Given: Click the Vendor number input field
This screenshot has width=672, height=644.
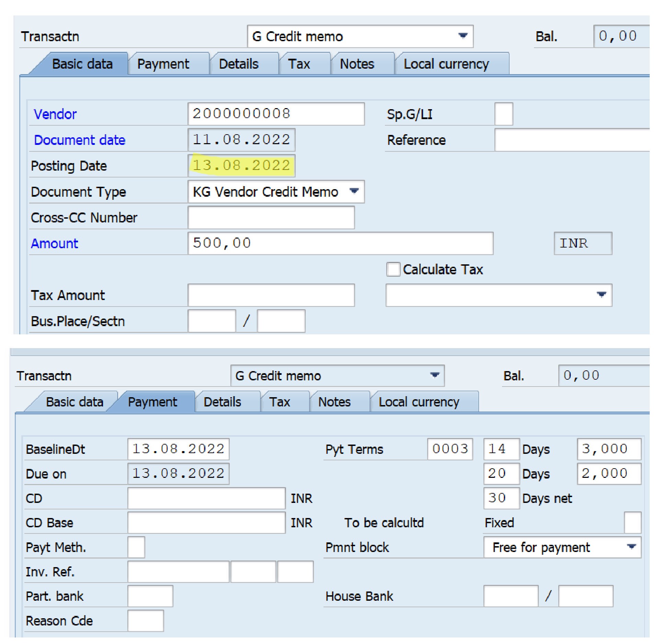Looking at the screenshot, I should click(276, 114).
